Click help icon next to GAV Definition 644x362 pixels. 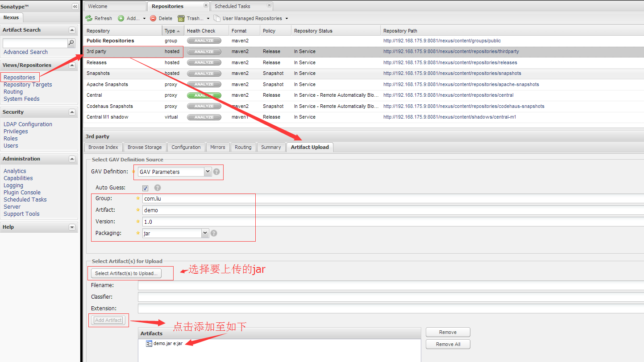[216, 172]
